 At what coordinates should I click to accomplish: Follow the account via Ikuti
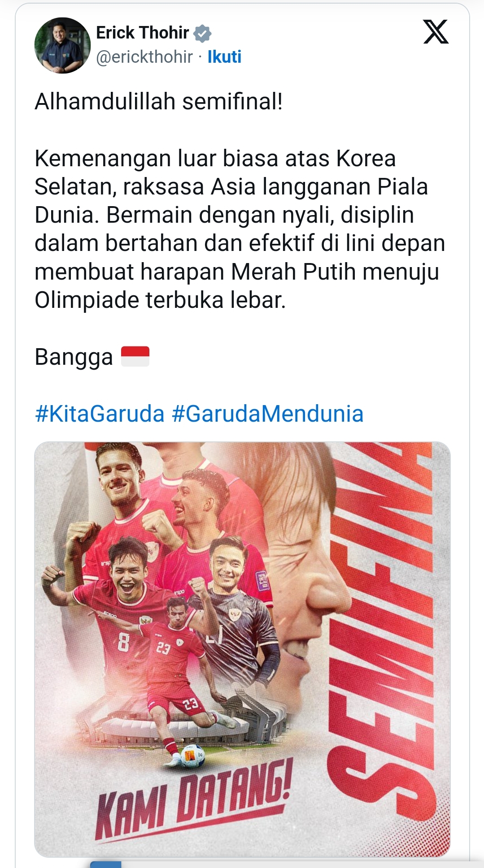[224, 57]
